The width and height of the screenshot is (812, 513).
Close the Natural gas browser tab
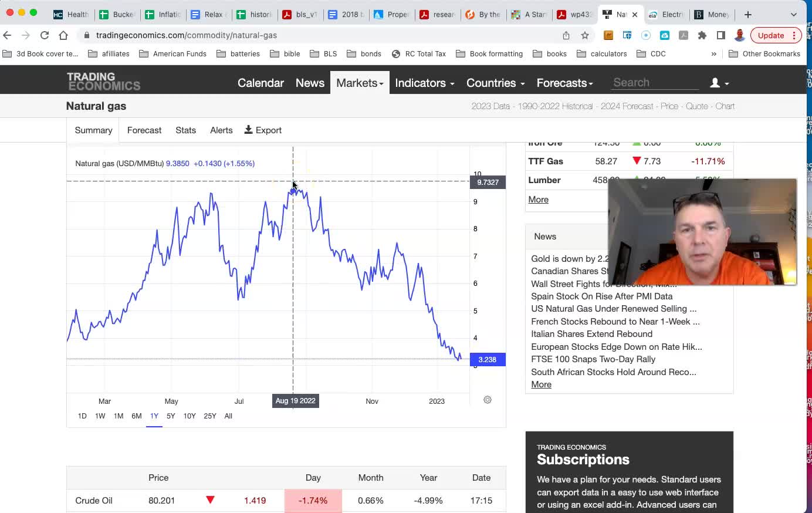tap(635, 14)
